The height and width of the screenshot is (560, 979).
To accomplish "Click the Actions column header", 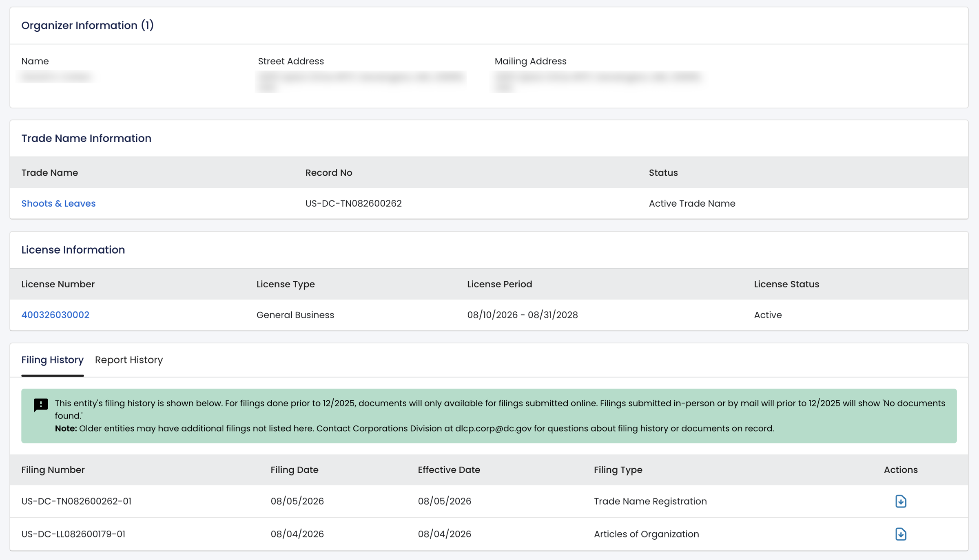I will click(901, 470).
